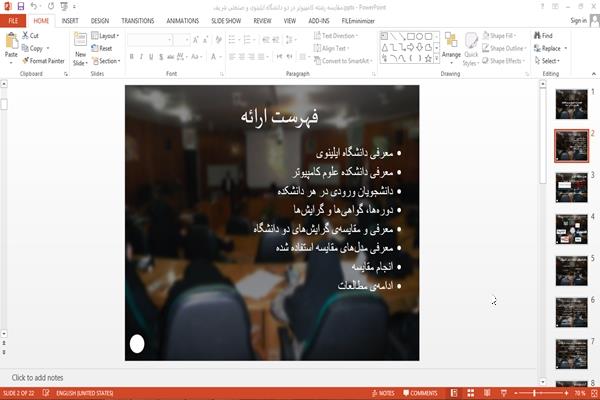Click the Paste clipboard icon
Image resolution: width=600 pixels, height=400 pixels.
pyautogui.click(x=11, y=41)
